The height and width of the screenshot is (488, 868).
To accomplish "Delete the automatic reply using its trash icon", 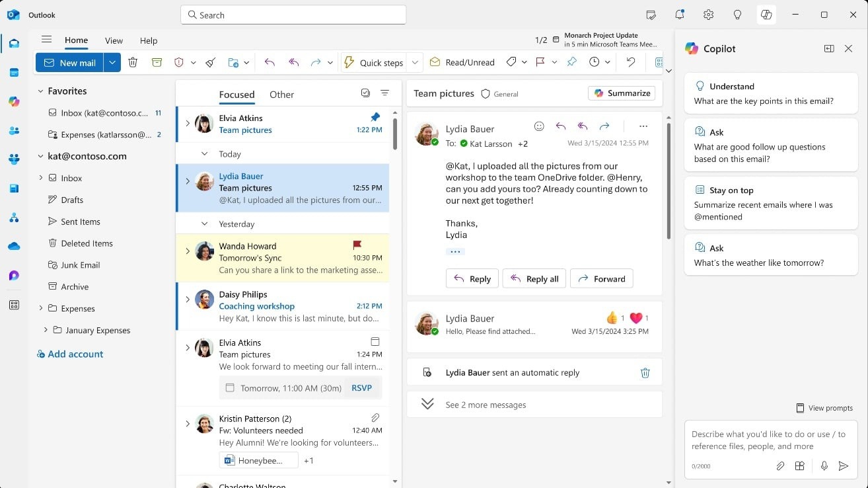I will click(x=645, y=373).
